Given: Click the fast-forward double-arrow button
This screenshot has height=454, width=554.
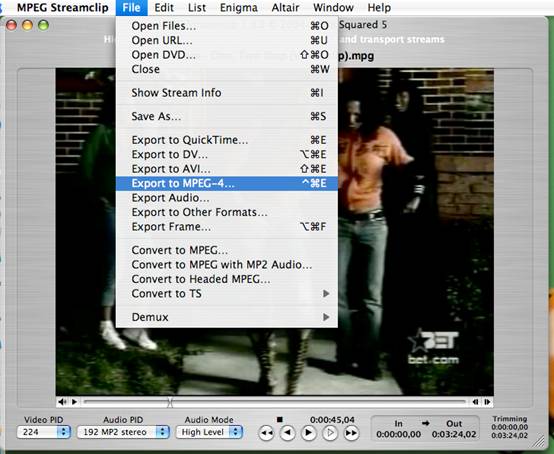Looking at the screenshot, I should (x=351, y=433).
